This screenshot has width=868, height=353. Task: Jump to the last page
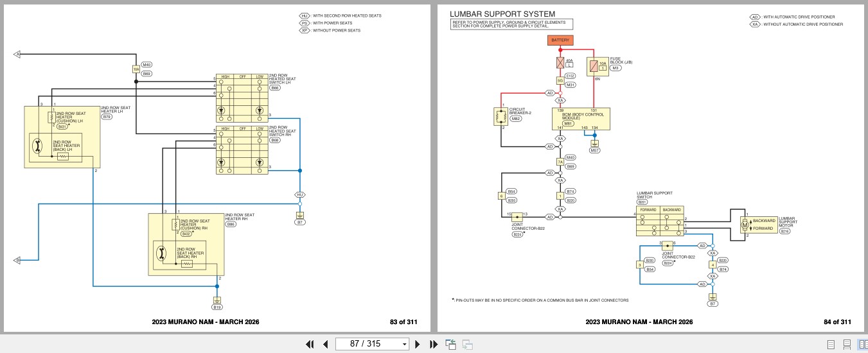433,344
